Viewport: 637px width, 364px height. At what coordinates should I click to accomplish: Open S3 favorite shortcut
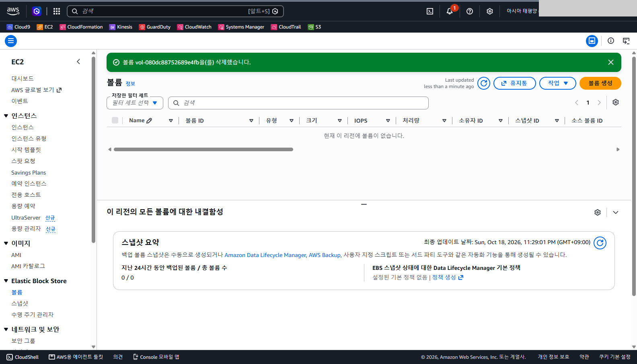[314, 27]
